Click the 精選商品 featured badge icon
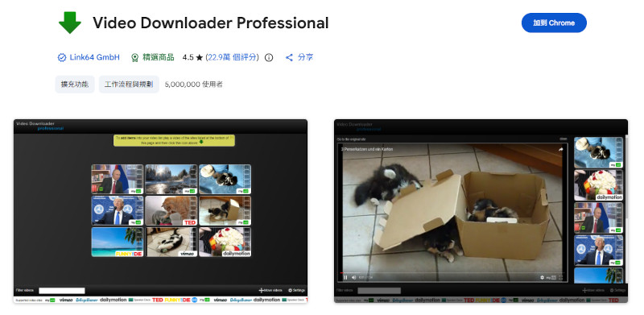The image size is (644, 315). pyautogui.click(x=134, y=57)
